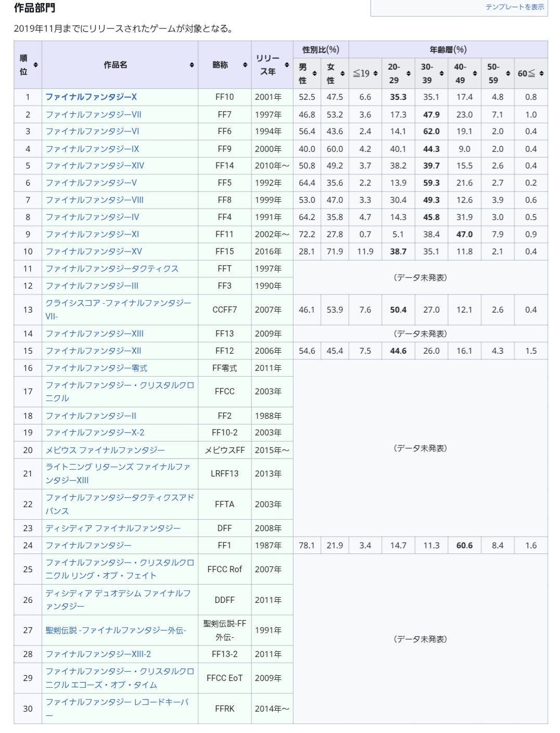Open メビウス ファイナルファンタジー link
Screen dimensions: 560x733
pyautogui.click(x=105, y=450)
